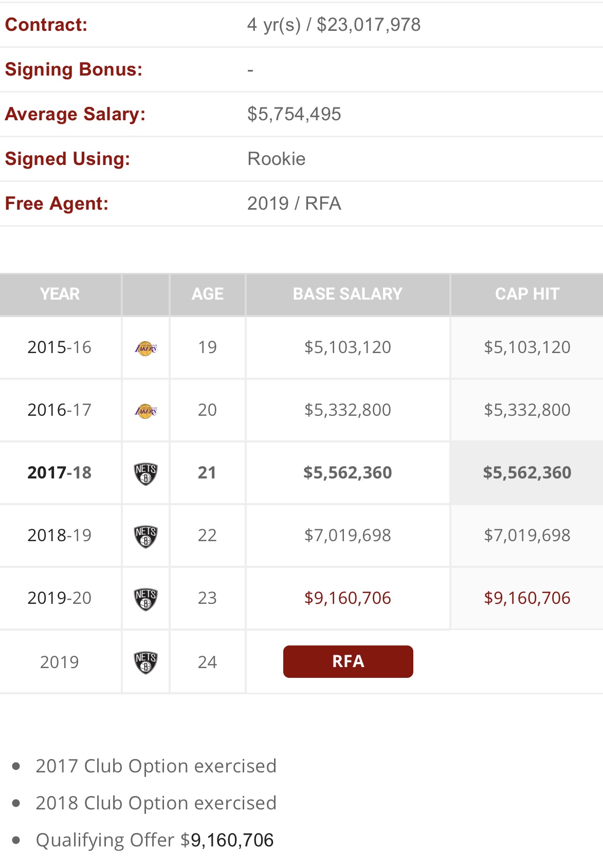603x868 pixels.
Task: Click the CAP HIT column header
Action: coord(527,294)
